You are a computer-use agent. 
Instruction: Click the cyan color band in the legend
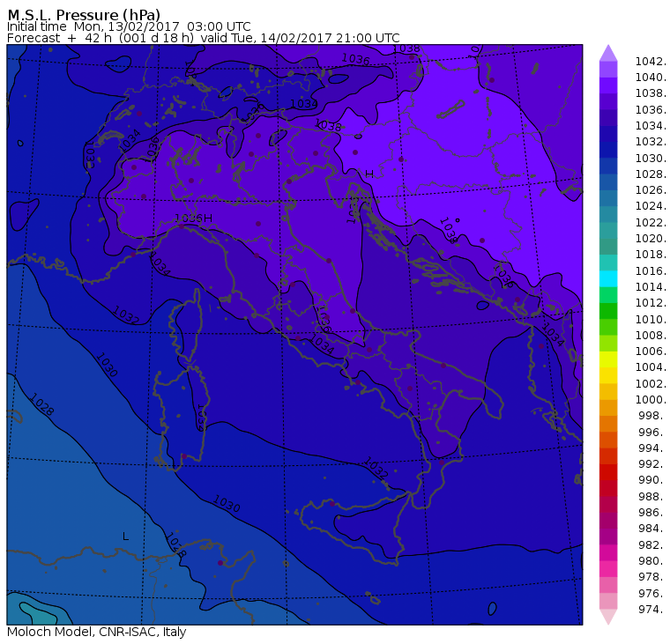point(608,279)
